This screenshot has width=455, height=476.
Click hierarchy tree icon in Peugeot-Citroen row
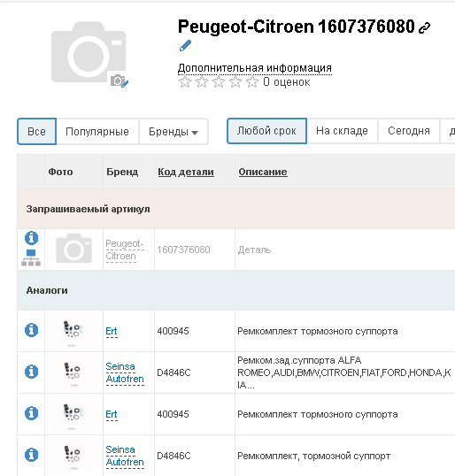point(31,257)
